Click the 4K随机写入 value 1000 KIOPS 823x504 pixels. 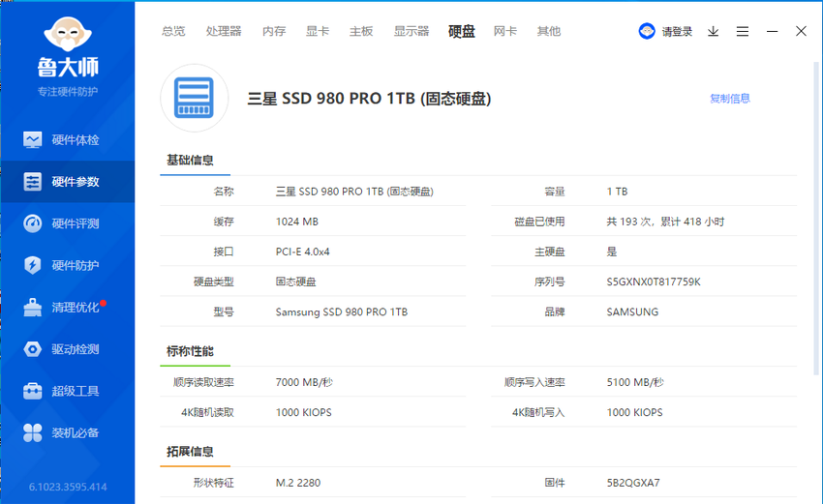pyautogui.click(x=634, y=413)
